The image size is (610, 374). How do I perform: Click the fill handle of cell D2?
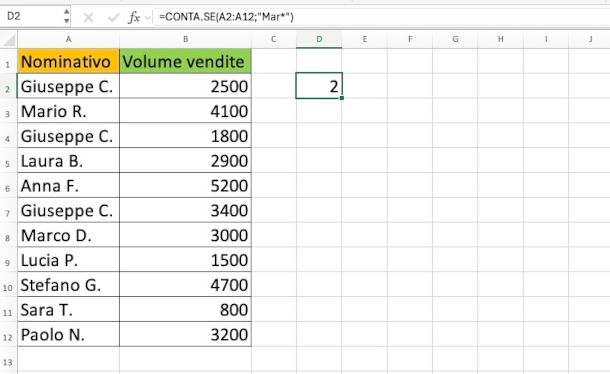[342, 98]
